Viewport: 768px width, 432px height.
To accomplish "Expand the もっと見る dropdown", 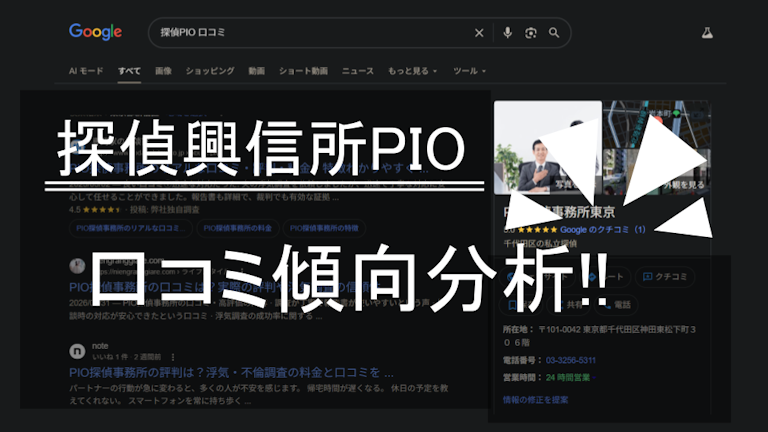I will point(412,71).
